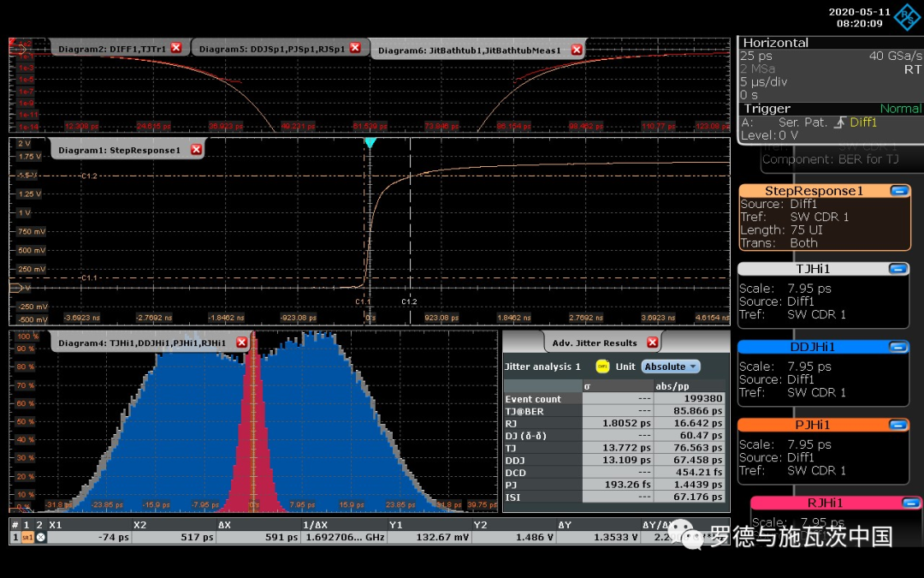924x578 pixels.
Task: Click the orange SR1 cursor source badge
Action: 27,538
